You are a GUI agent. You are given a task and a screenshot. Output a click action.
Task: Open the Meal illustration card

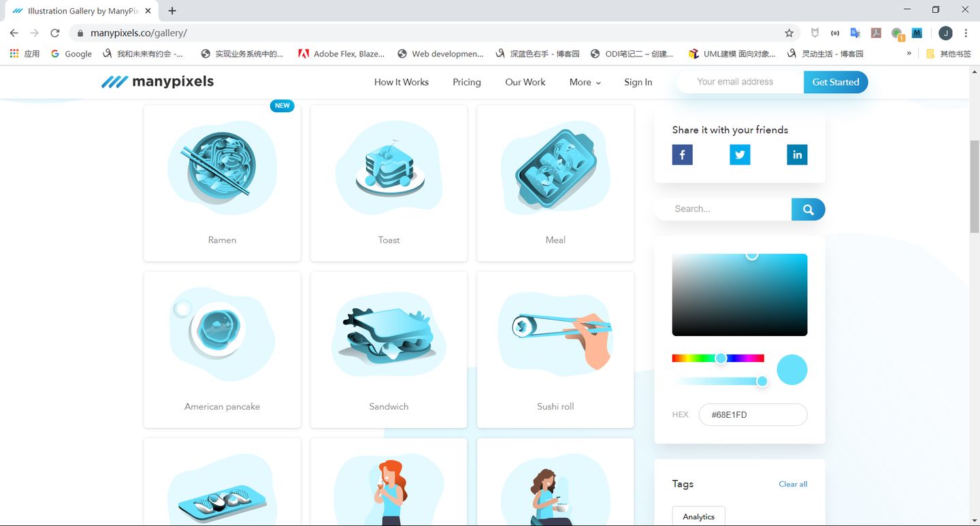556,183
